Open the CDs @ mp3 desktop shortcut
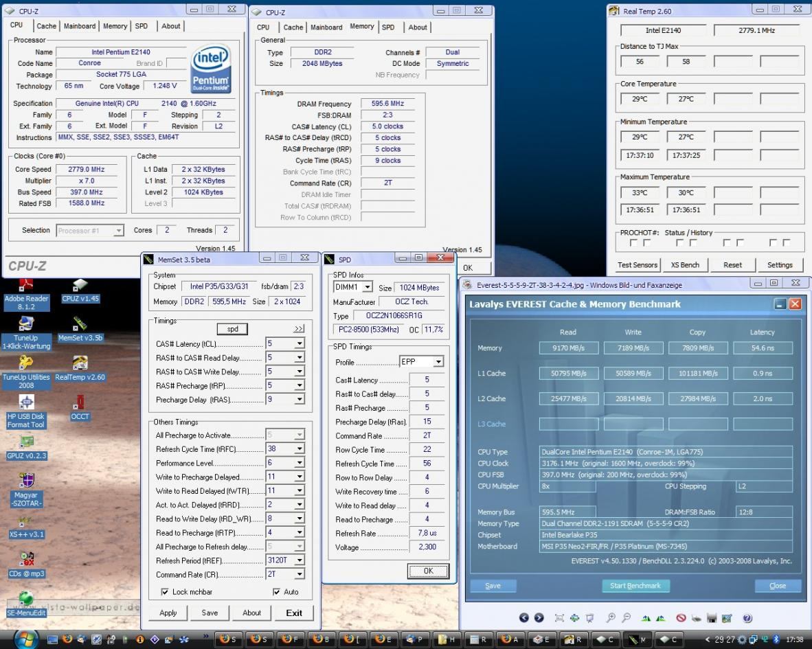The height and width of the screenshot is (649, 812). click(26, 565)
